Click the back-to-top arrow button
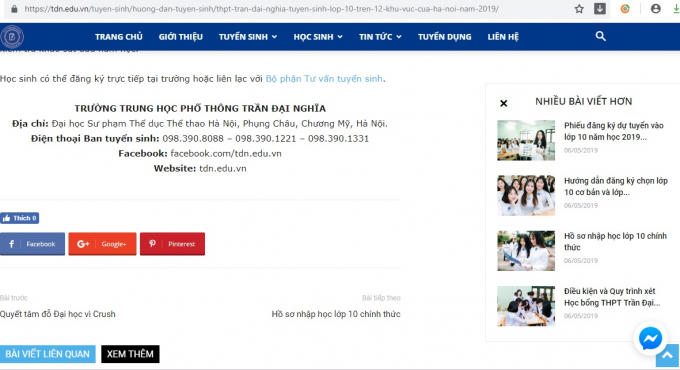The image size is (680, 370). point(668,357)
